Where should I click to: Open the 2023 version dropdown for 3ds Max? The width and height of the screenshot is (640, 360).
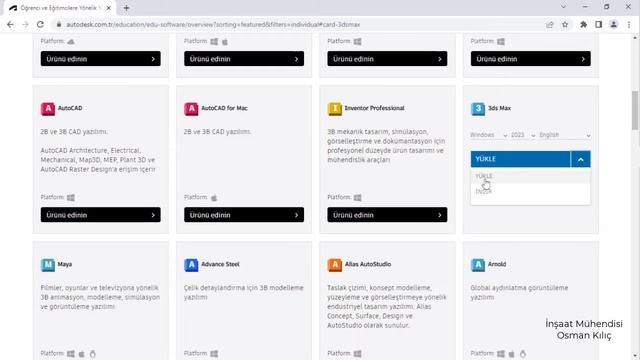point(523,135)
